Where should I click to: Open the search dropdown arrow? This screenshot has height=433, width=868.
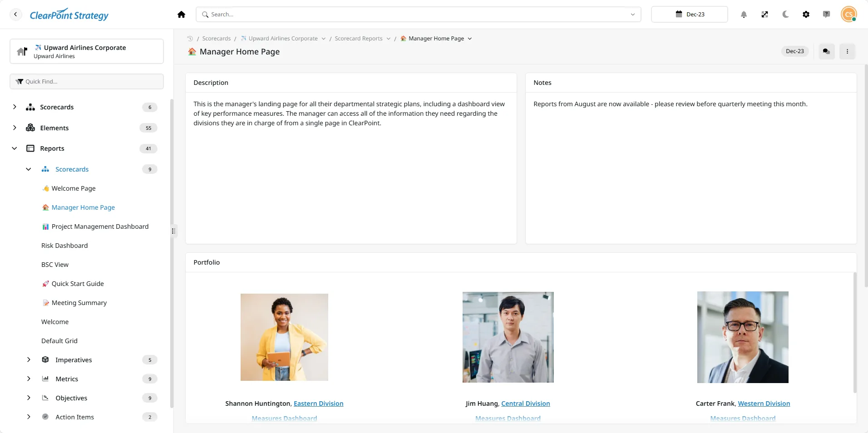(632, 15)
